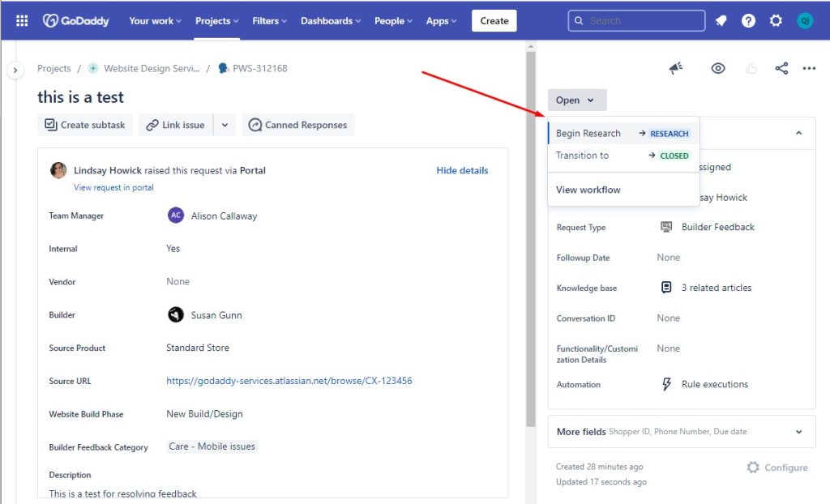Click the Builder Feedback request type icon

click(666, 227)
